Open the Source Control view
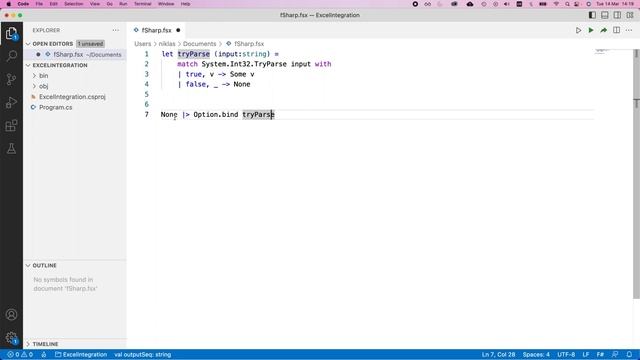 coord(11,79)
